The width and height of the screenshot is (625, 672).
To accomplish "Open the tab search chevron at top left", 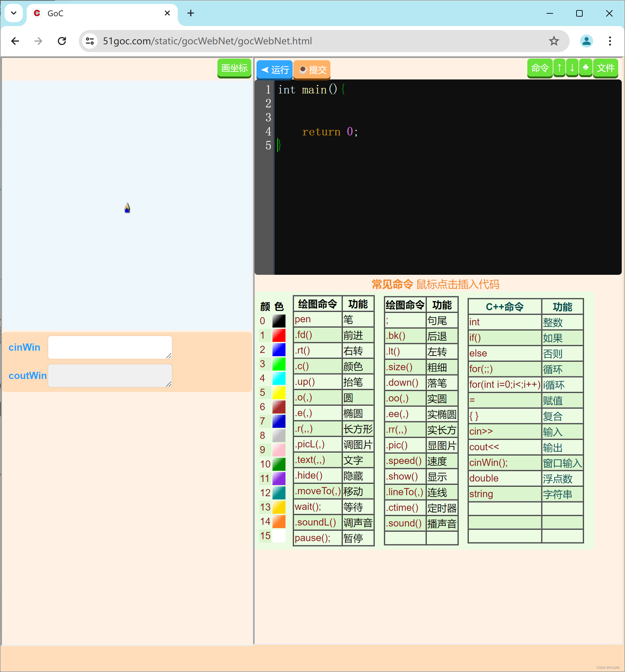I will pyautogui.click(x=14, y=13).
